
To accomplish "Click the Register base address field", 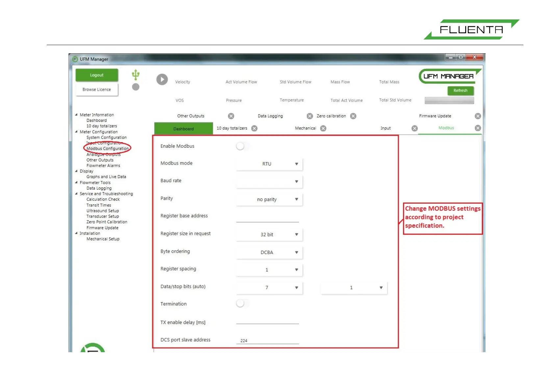I will (x=267, y=218).
